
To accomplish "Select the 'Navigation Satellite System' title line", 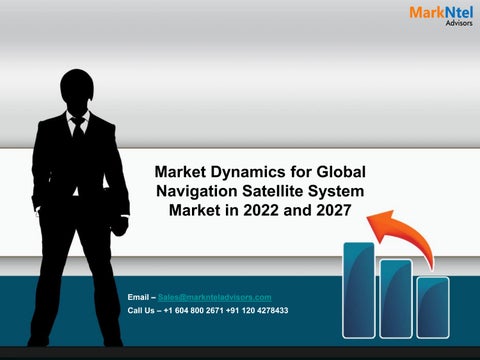I will pos(260,191).
